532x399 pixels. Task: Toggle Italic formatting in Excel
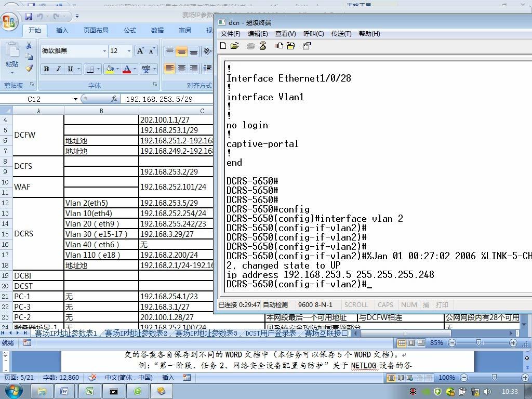(x=58, y=69)
